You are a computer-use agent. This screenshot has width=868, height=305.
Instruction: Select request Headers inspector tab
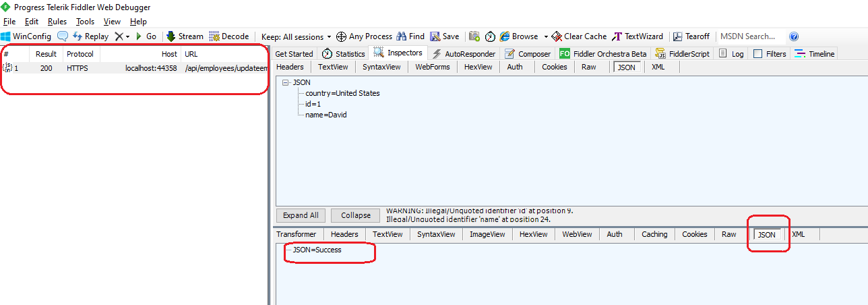[290, 67]
